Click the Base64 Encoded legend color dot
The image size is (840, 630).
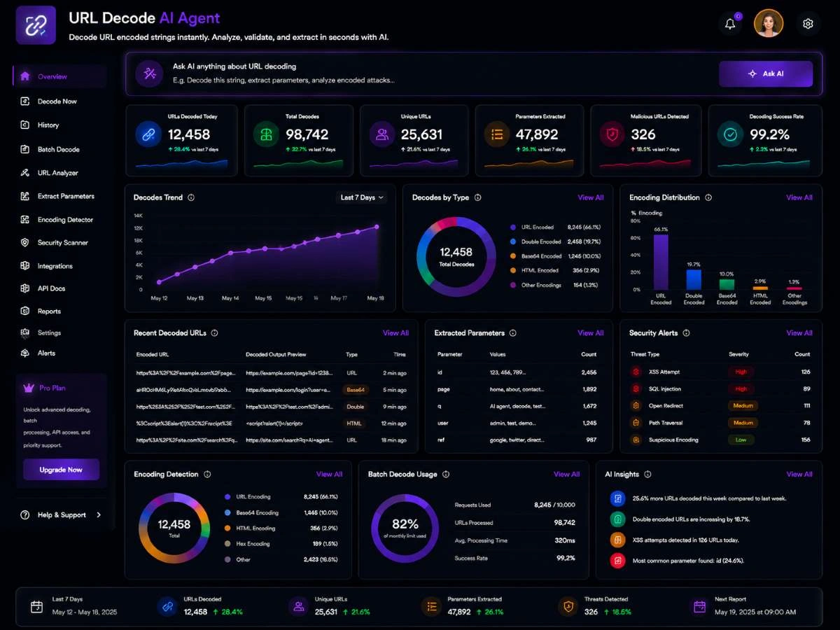point(513,256)
